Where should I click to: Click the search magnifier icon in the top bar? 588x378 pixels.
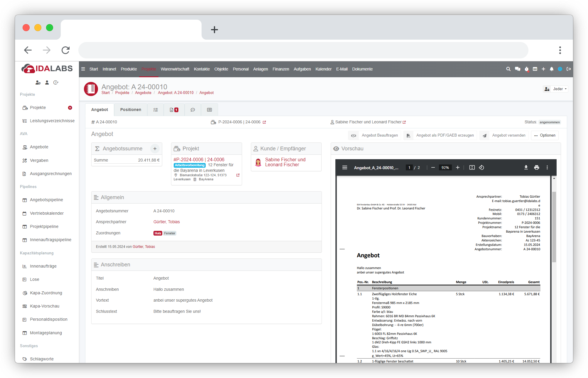[508, 69]
